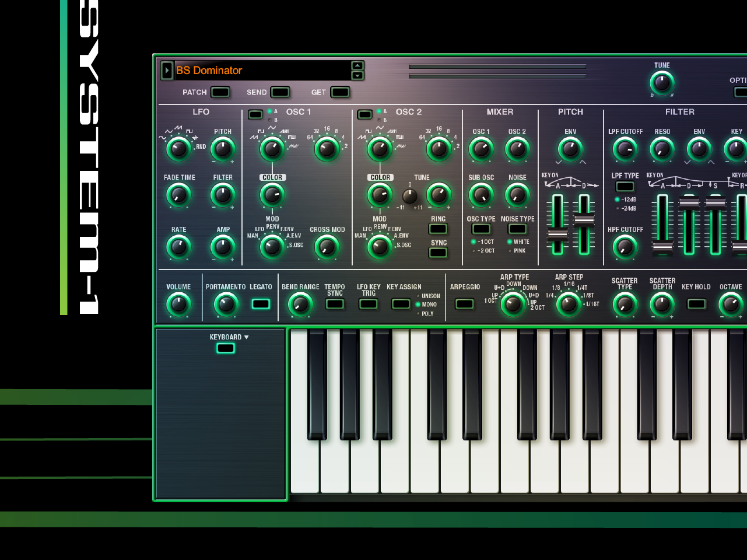Adjust the LFO RATE knob
747x560 pixels.
(x=178, y=247)
